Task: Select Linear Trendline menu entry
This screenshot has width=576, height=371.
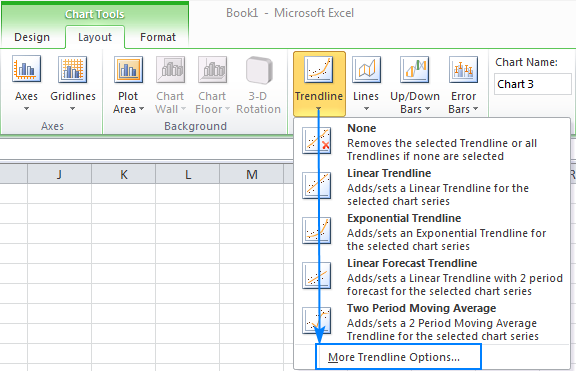Action: (x=432, y=186)
